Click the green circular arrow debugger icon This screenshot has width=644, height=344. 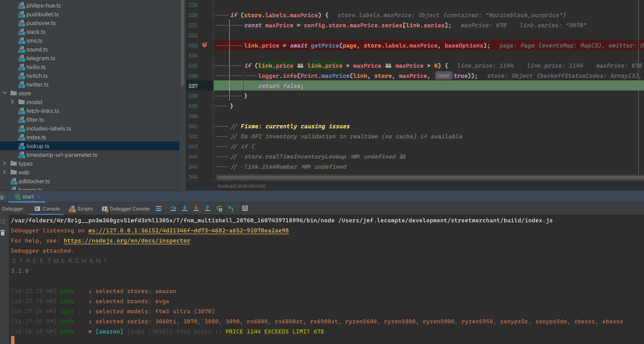pos(219,209)
